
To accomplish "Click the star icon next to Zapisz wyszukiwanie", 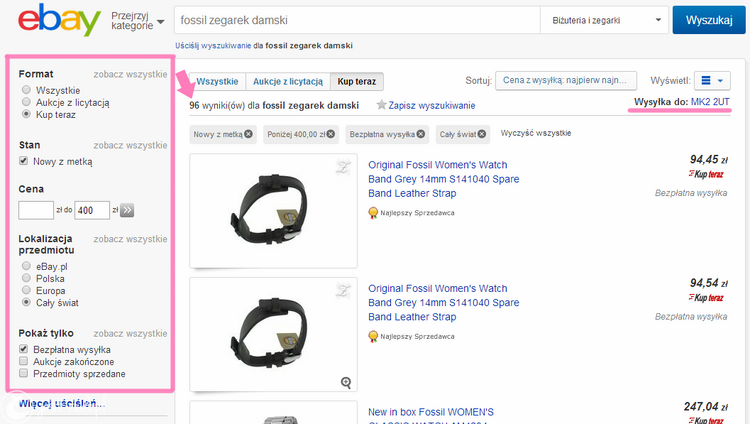I will (x=381, y=105).
